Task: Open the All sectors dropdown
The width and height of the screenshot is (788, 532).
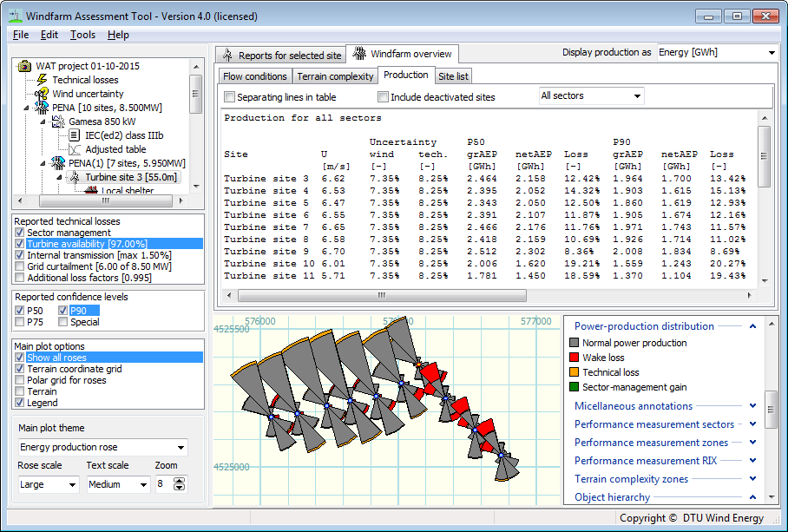Action: (592, 95)
